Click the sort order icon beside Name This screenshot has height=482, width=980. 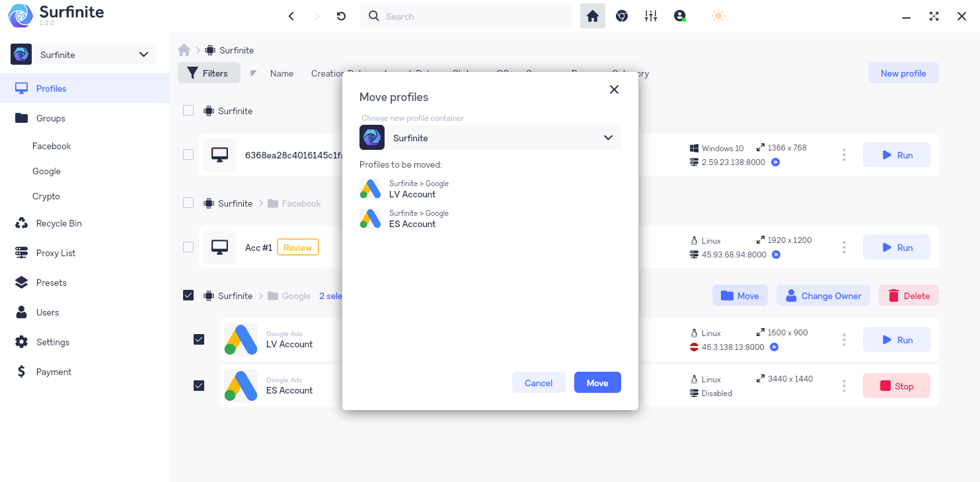pos(253,73)
